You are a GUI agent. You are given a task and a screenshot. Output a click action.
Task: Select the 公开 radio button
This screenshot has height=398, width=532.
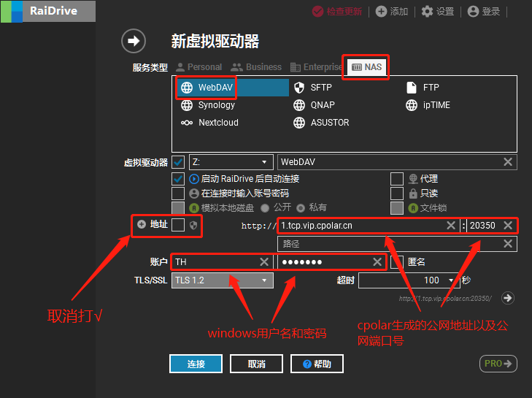pos(265,208)
